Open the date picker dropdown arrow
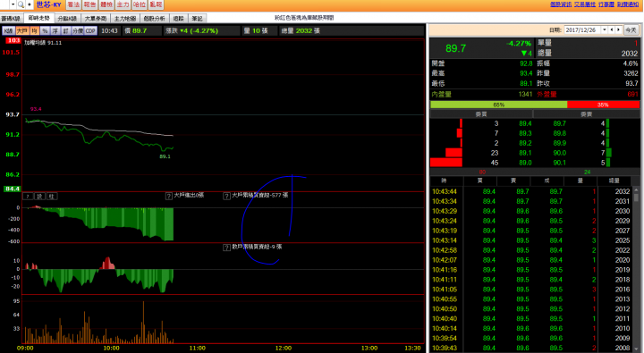644x353 pixels. coord(604,30)
